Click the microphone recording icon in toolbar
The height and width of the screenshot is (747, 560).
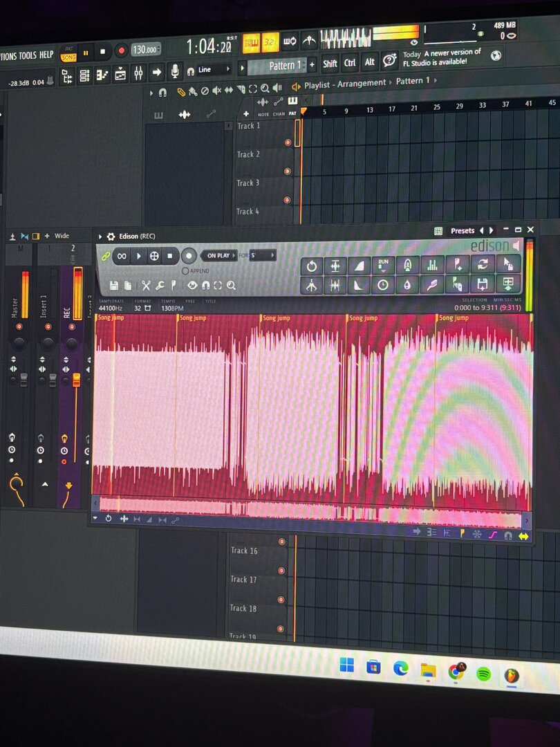click(175, 71)
